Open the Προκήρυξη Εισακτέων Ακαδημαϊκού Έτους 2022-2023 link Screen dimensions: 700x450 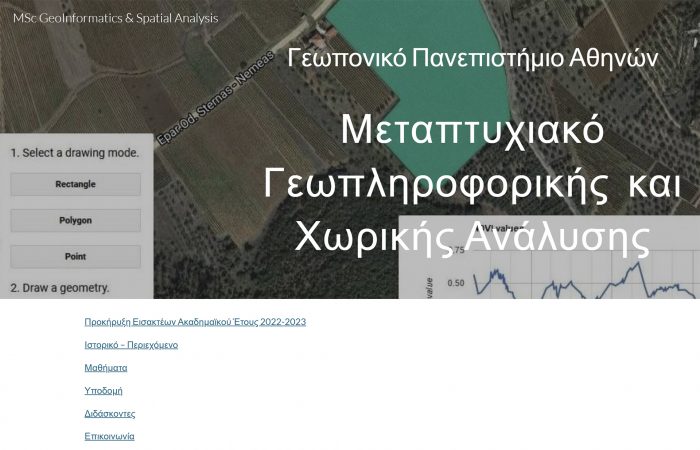click(x=195, y=322)
